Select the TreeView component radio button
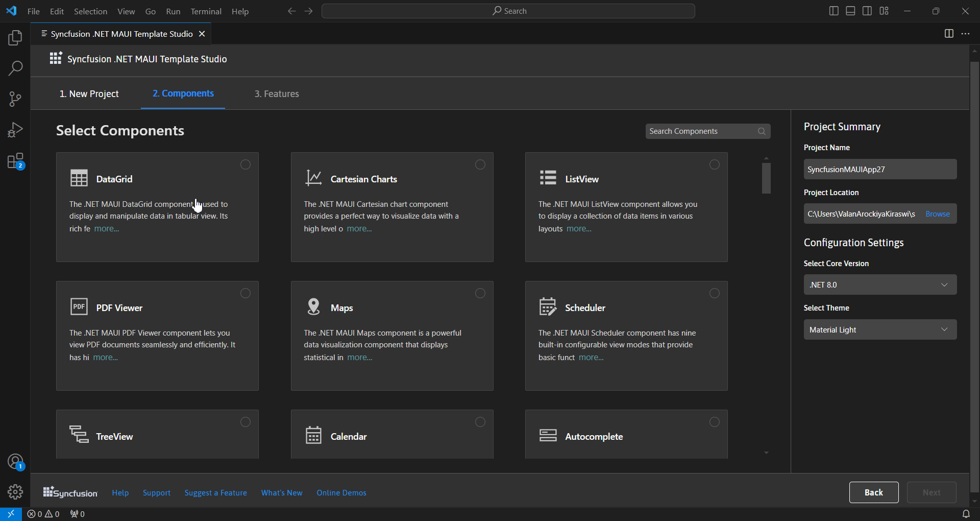This screenshot has height=521, width=980. [x=245, y=422]
